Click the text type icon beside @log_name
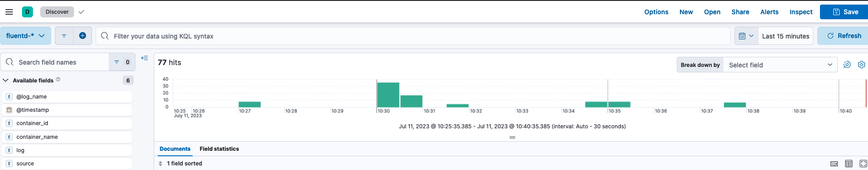Image resolution: width=868 pixels, height=170 pixels. coord(9,97)
